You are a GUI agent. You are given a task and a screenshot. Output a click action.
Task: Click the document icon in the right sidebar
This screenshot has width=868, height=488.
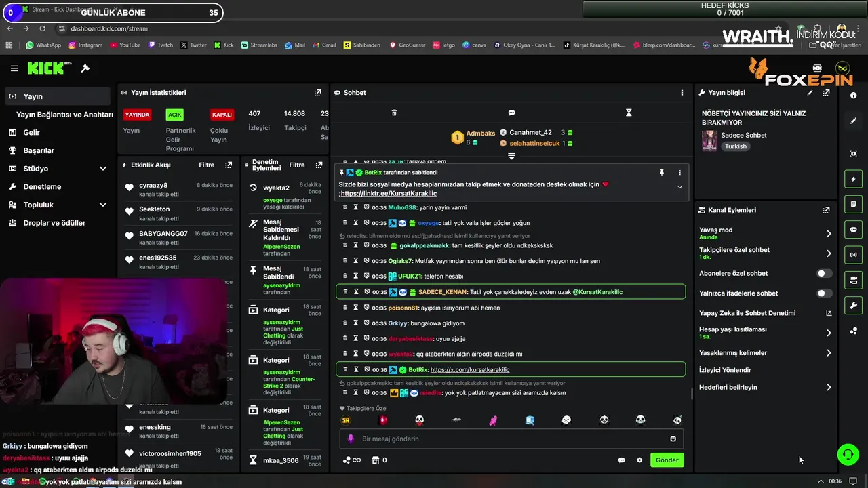point(853,204)
